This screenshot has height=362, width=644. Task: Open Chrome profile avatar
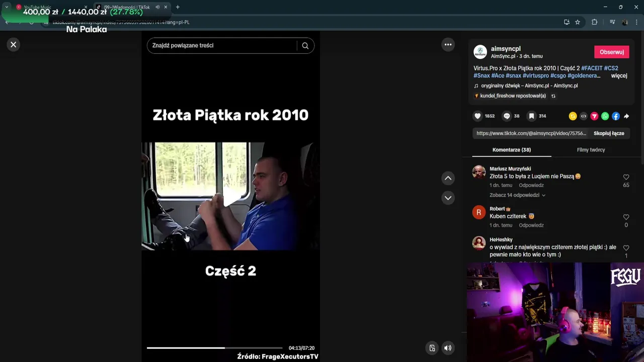click(625, 22)
